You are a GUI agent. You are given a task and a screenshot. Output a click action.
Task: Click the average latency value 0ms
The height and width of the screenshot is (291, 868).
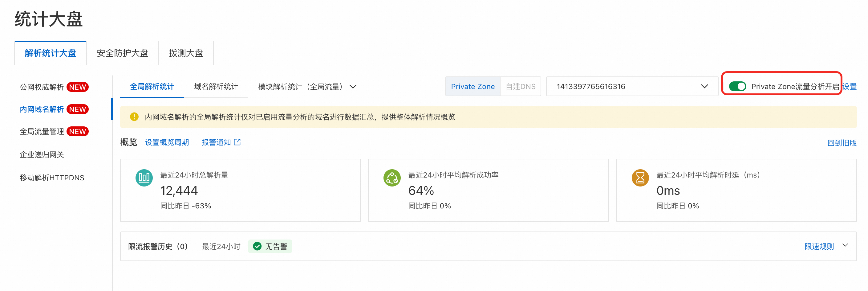point(668,191)
